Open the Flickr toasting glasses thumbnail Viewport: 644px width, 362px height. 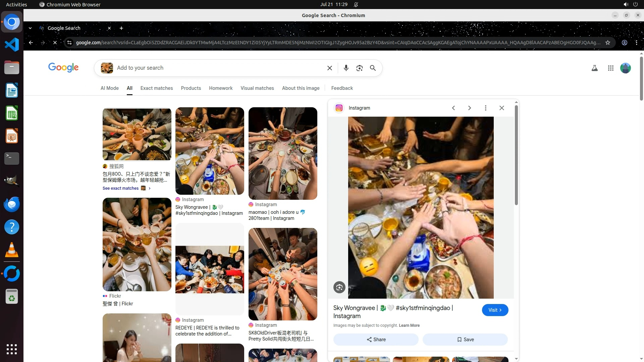[x=137, y=244]
